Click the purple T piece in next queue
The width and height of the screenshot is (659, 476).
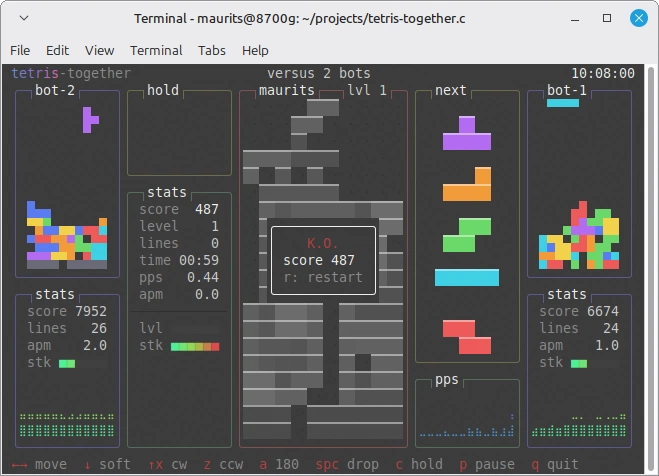(x=467, y=133)
